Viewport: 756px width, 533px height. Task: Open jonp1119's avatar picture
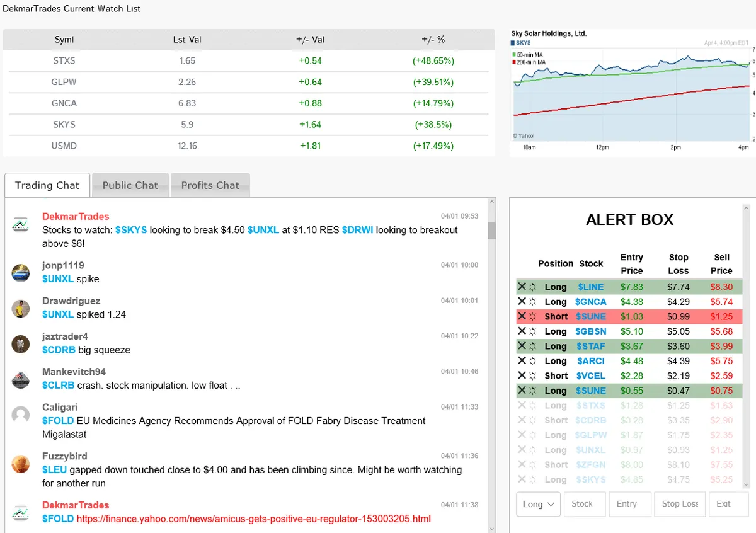(21, 273)
